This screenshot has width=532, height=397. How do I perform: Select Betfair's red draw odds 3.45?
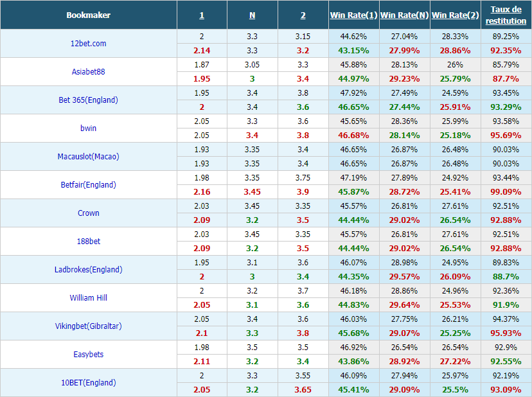tap(252, 191)
